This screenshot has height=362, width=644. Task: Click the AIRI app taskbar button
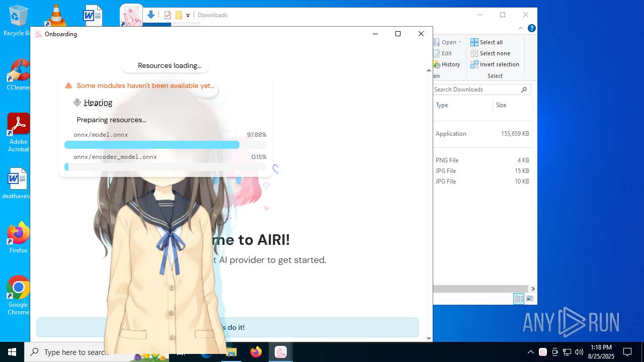point(281,352)
